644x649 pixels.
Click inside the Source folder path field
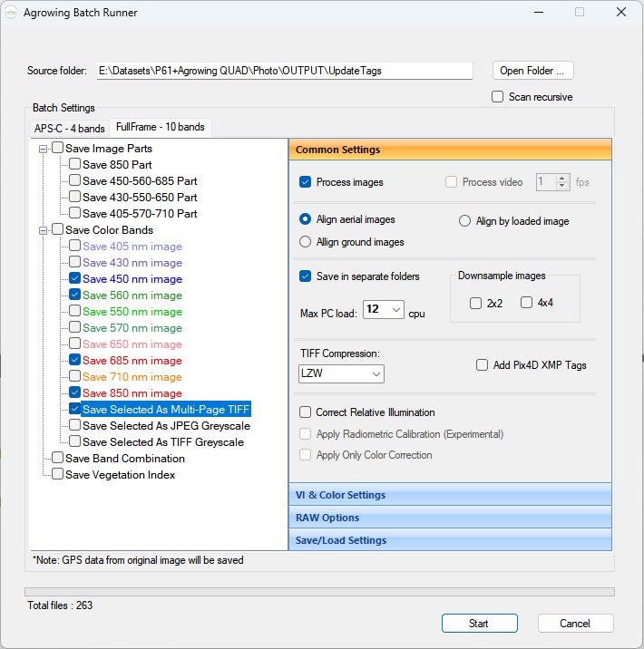[285, 71]
